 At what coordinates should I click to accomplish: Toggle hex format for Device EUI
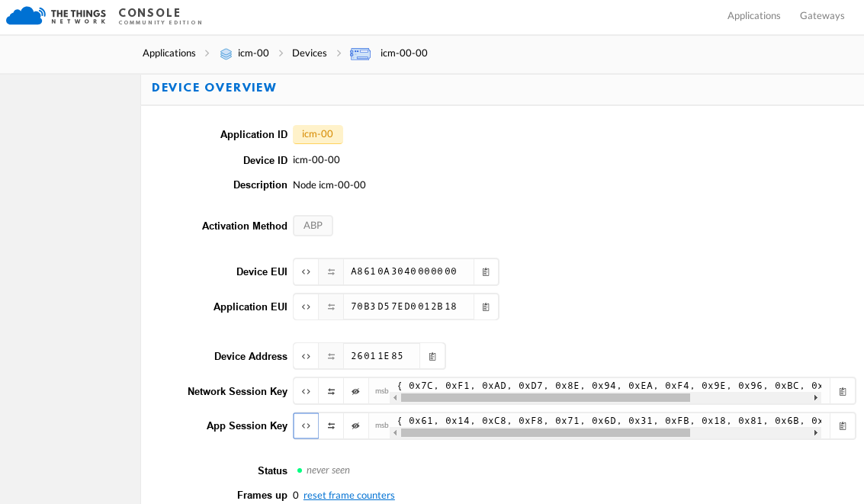tap(306, 271)
